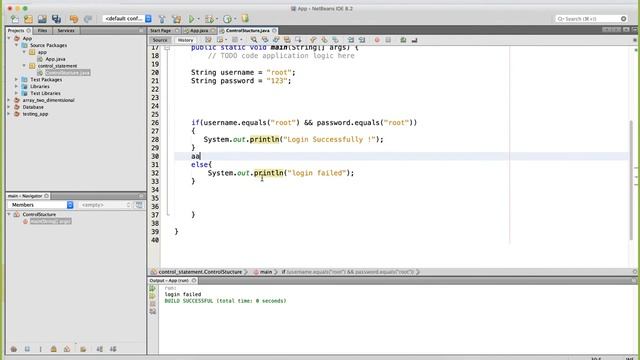640x360 pixels.
Task: Select the editor Source view button
Action: 160,40
